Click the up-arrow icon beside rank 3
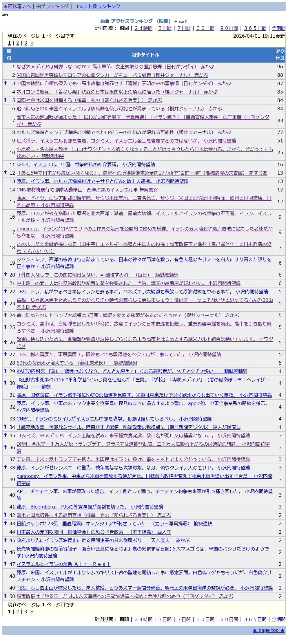 pos(5,83)
